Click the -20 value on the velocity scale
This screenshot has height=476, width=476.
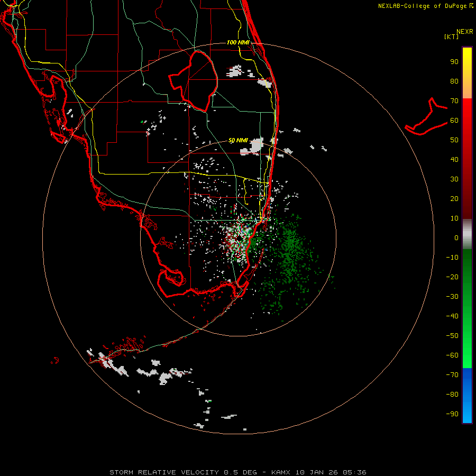pos(452,277)
